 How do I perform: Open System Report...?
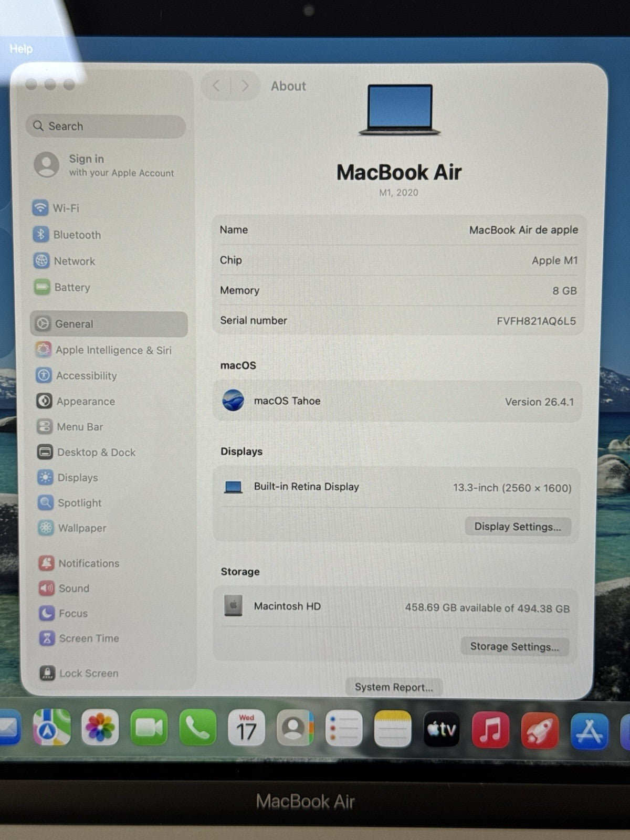coord(394,687)
